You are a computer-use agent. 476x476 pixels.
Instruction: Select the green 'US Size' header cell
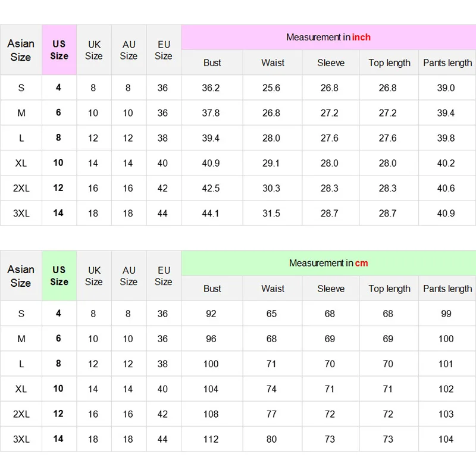click(59, 275)
